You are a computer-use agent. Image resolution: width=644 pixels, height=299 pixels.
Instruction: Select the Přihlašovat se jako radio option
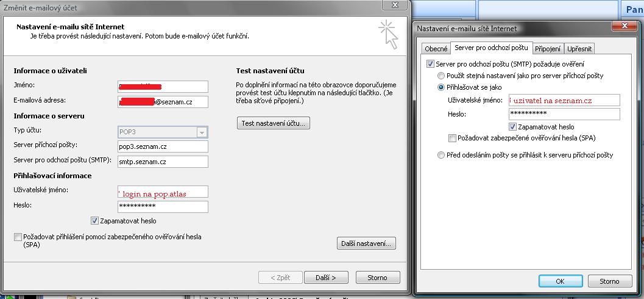pyautogui.click(x=441, y=87)
